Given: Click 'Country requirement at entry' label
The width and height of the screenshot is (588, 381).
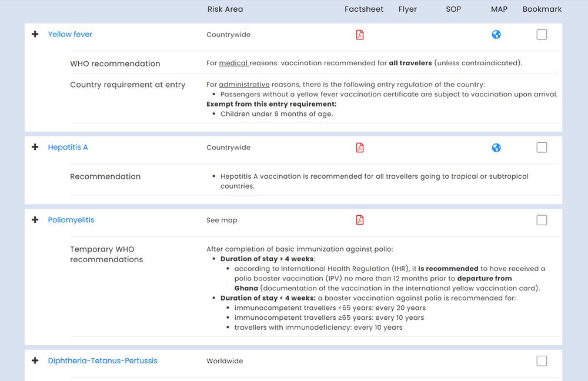Looking at the screenshot, I should [128, 85].
